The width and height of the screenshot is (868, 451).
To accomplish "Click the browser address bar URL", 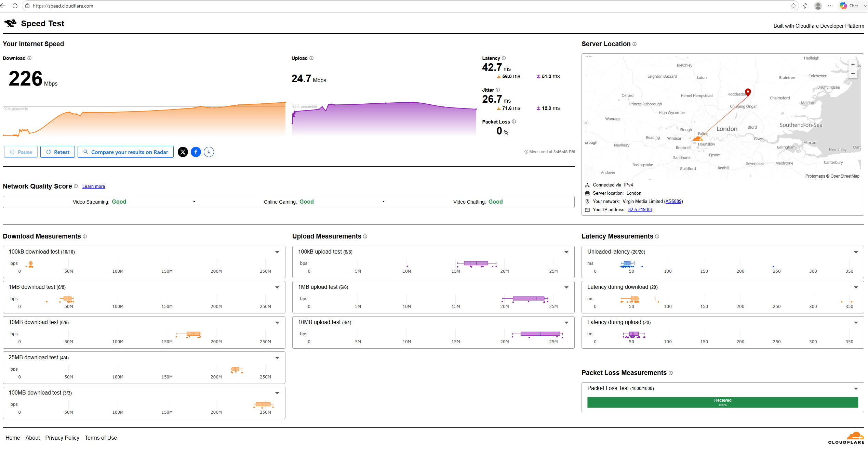I will pos(63,6).
